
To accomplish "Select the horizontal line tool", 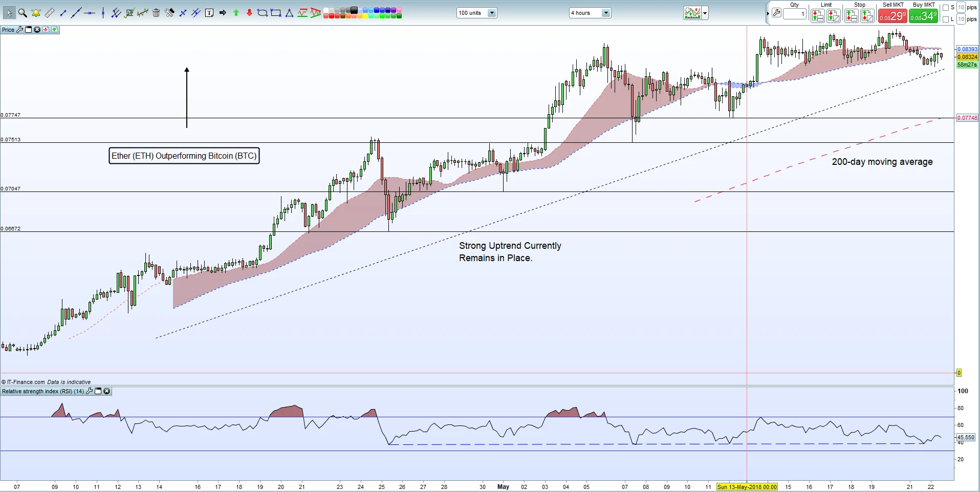I will 90,13.
